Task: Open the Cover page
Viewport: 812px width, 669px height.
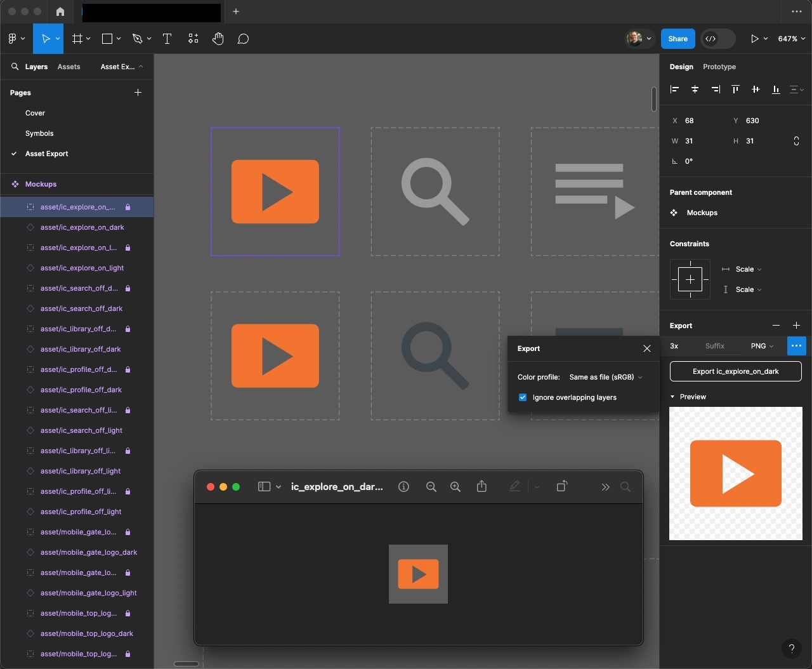Action: pos(35,113)
